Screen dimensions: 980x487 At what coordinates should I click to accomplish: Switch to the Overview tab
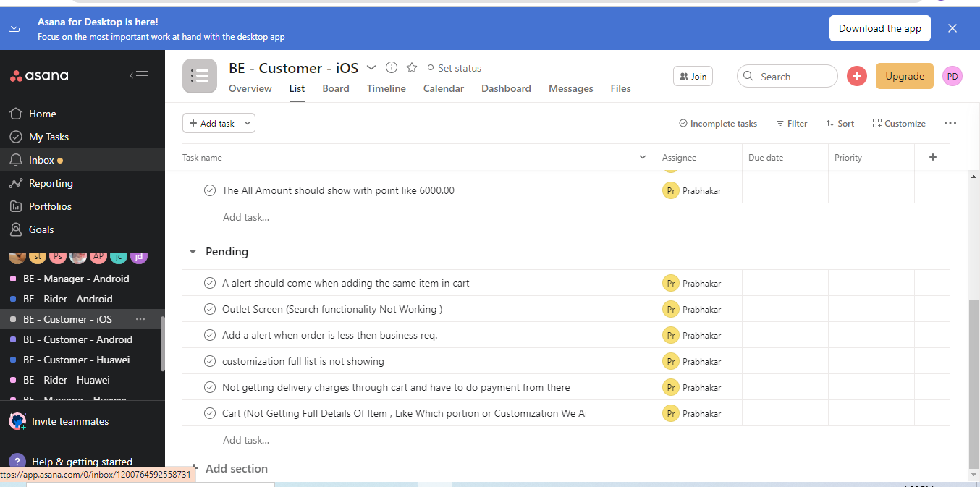click(x=250, y=88)
